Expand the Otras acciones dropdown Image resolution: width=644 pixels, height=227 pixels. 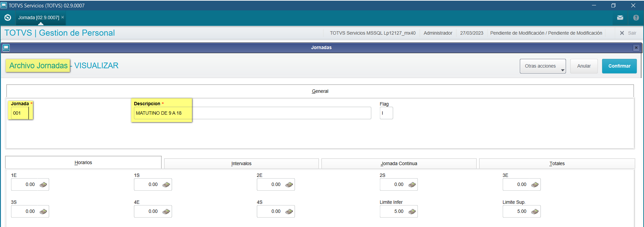pos(542,66)
